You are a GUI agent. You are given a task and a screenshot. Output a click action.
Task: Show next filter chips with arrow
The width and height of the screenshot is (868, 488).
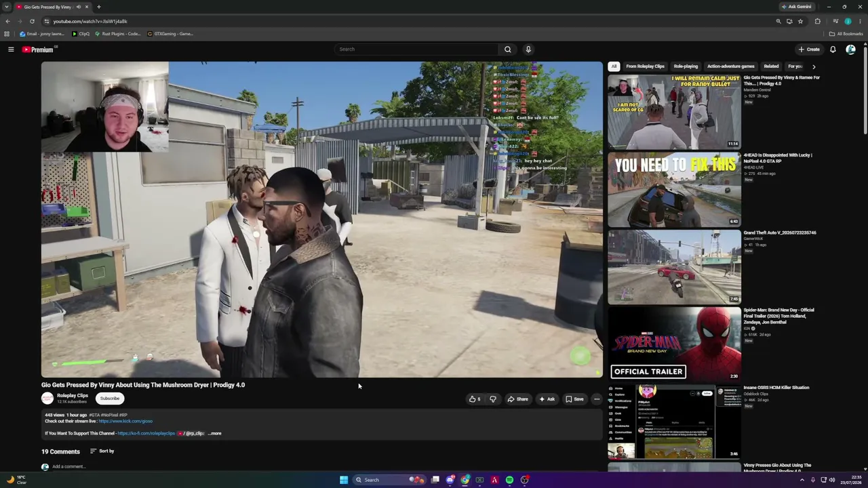(x=814, y=66)
